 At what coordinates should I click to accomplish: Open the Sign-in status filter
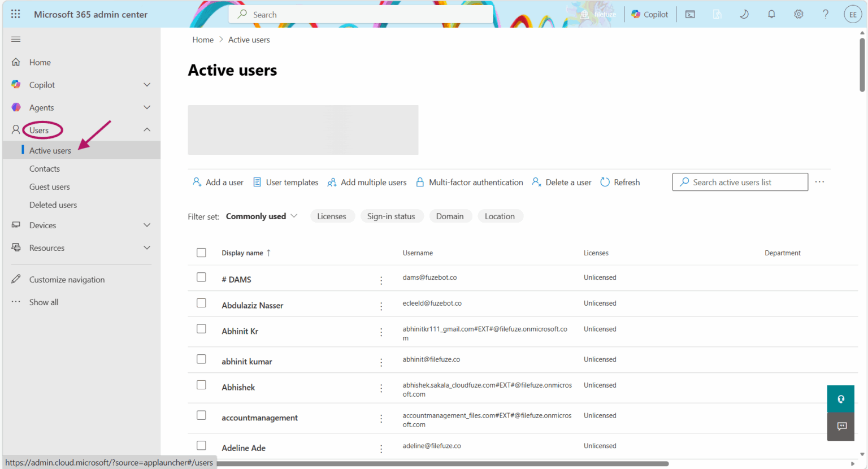[391, 216]
